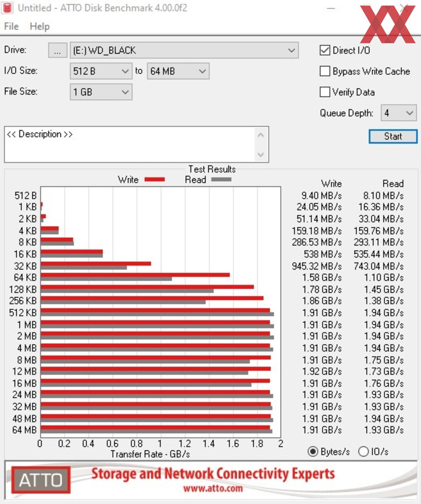
Task: Click the 9.40 MB/s write value
Action: coord(321,195)
